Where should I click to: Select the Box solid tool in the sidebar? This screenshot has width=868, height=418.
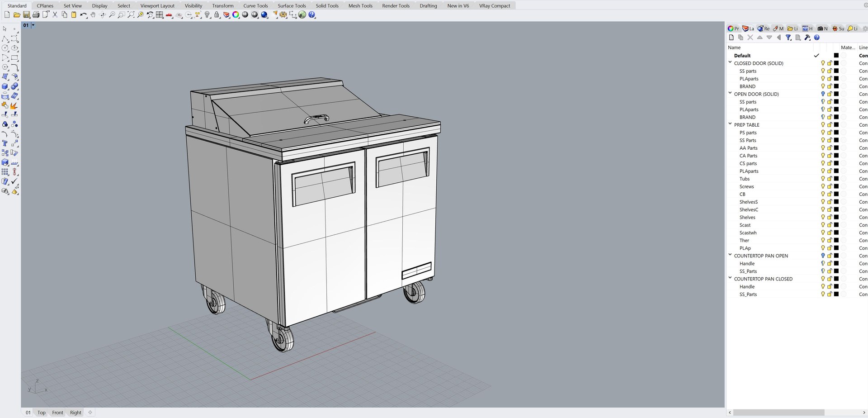5,86
